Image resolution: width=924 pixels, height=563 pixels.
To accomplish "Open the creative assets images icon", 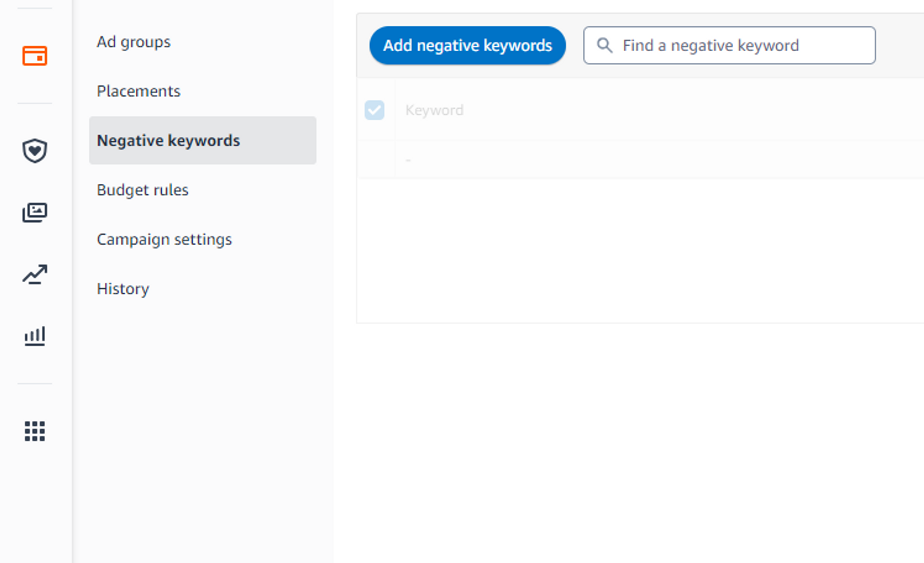I will coord(35,212).
